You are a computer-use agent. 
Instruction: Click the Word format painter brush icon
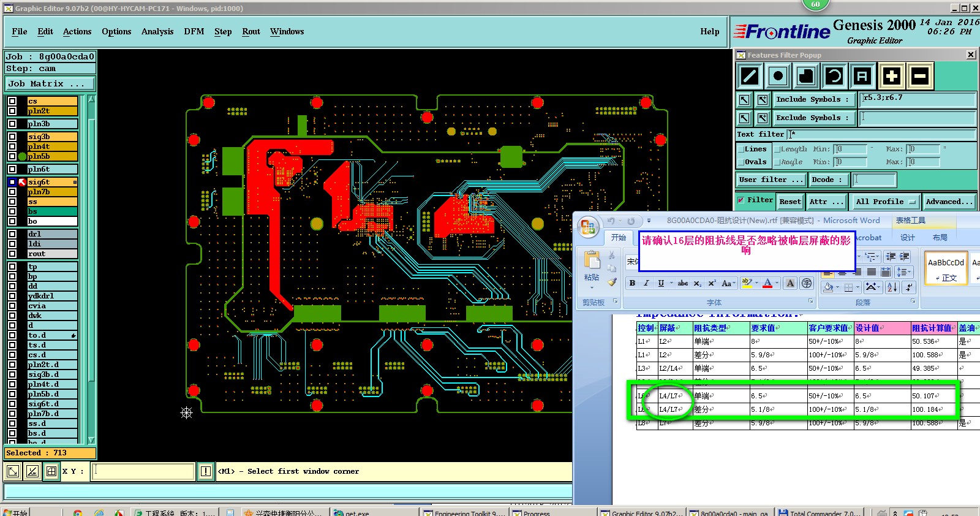612,282
